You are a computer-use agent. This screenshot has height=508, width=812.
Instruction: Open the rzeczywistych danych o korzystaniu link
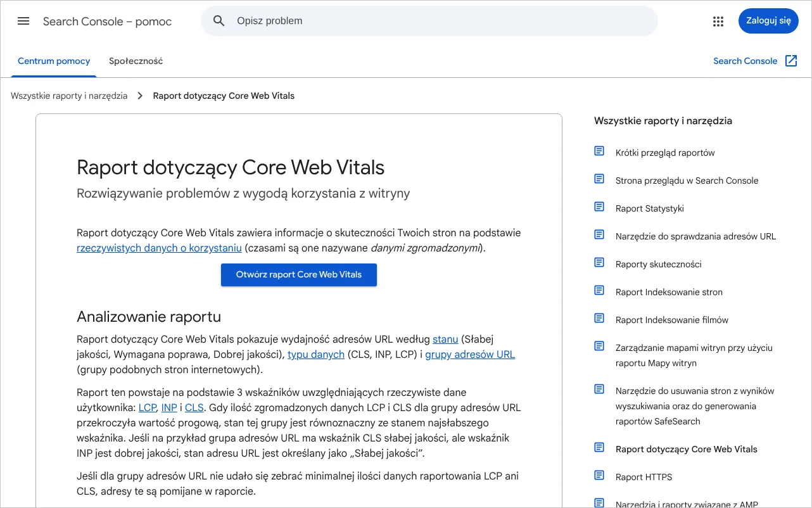coord(159,248)
